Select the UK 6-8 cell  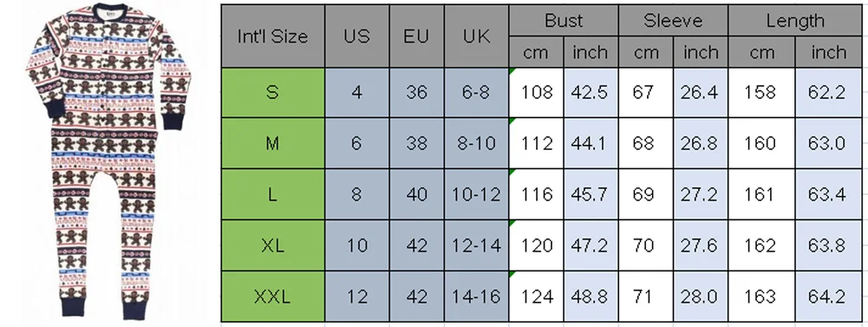[477, 93]
